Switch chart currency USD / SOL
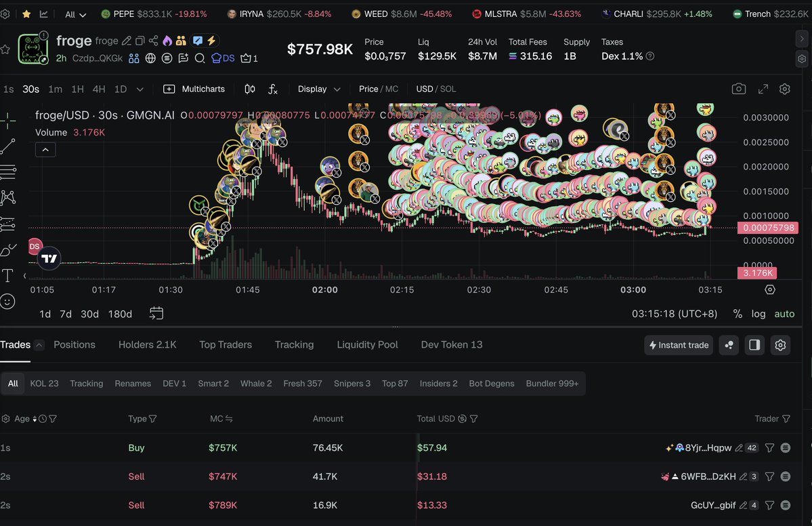The width and height of the screenshot is (812, 526). tap(436, 89)
